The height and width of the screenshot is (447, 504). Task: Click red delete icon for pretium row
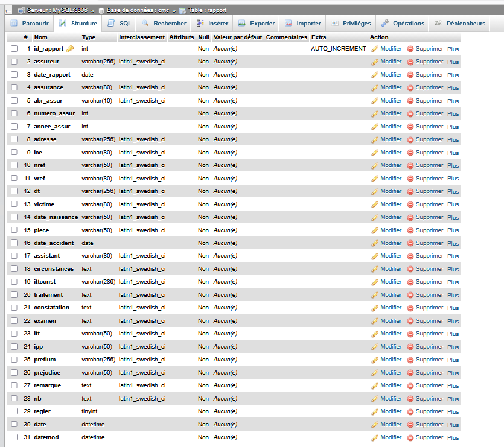(410, 360)
